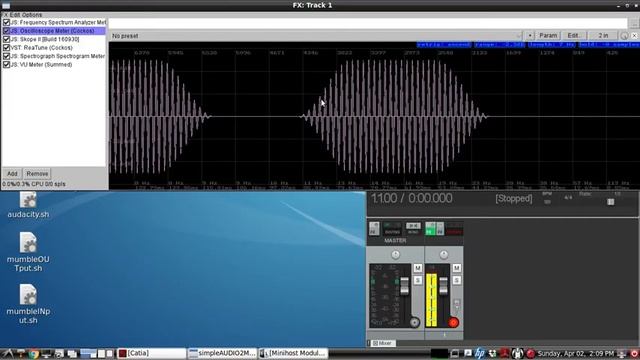The height and width of the screenshot is (360, 640).
Task: Open the FX menu in FX window
Action: coord(5,15)
